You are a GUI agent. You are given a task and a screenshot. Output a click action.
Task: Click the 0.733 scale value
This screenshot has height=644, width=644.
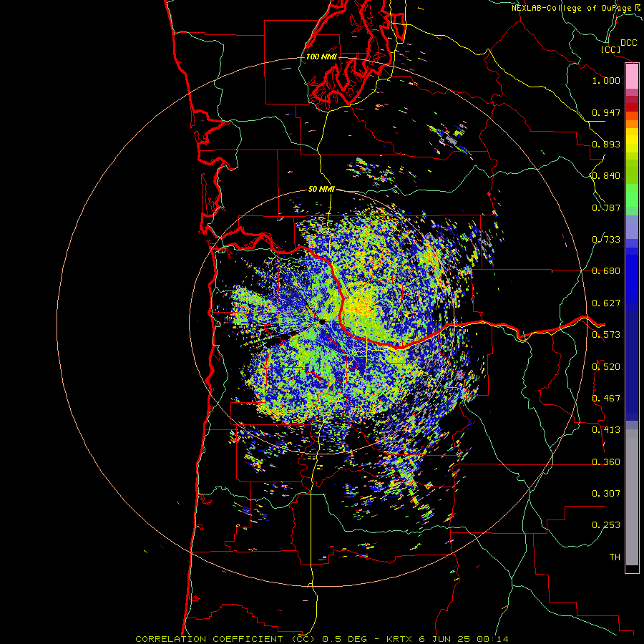[606, 240]
